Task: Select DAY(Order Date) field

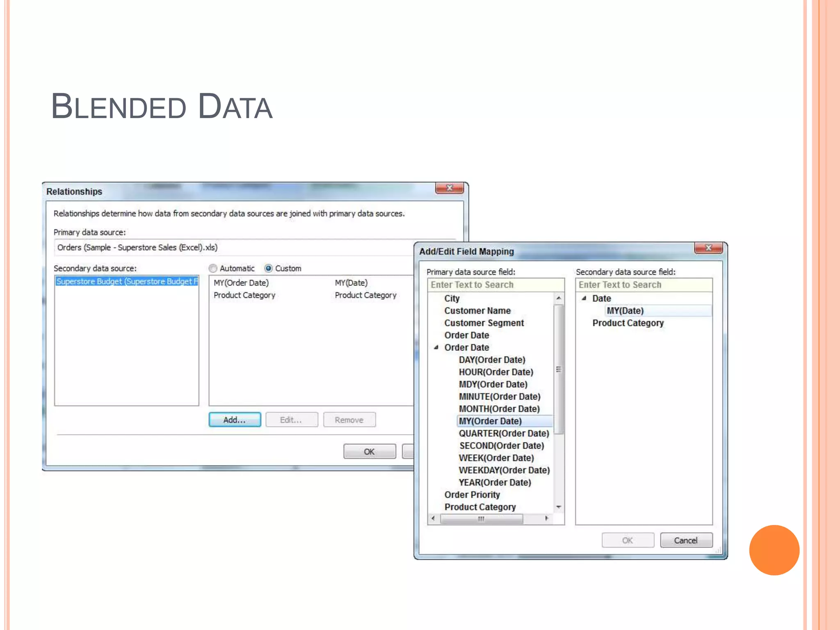Action: [492, 360]
